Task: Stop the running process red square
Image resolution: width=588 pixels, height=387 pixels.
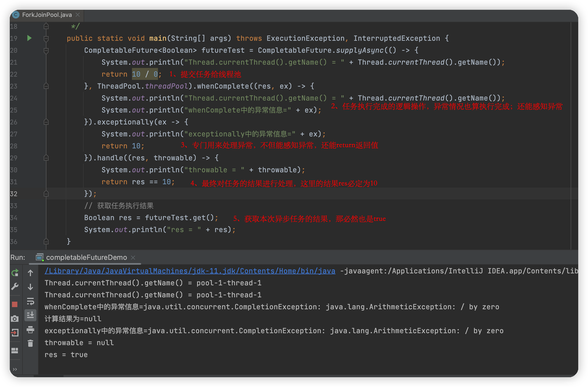Action: (x=15, y=304)
